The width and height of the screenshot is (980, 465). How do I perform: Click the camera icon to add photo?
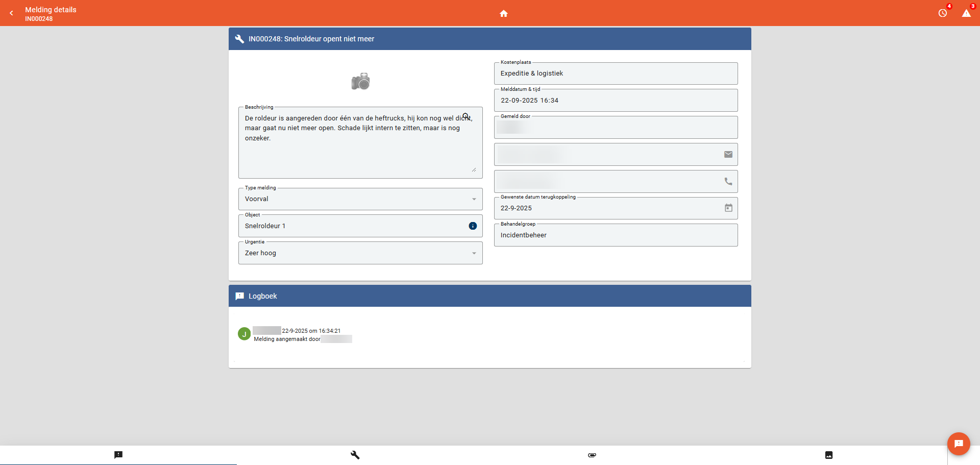click(x=360, y=81)
